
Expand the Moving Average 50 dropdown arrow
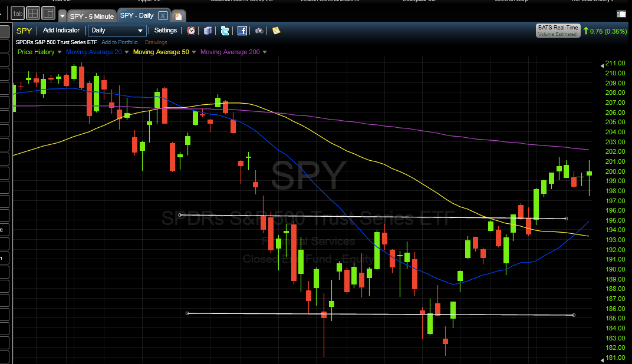tap(194, 52)
